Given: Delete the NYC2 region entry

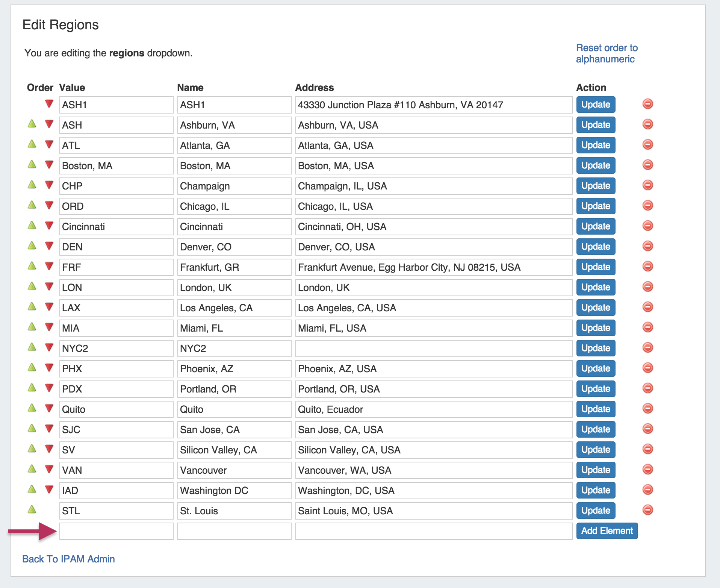Looking at the screenshot, I should point(647,348).
